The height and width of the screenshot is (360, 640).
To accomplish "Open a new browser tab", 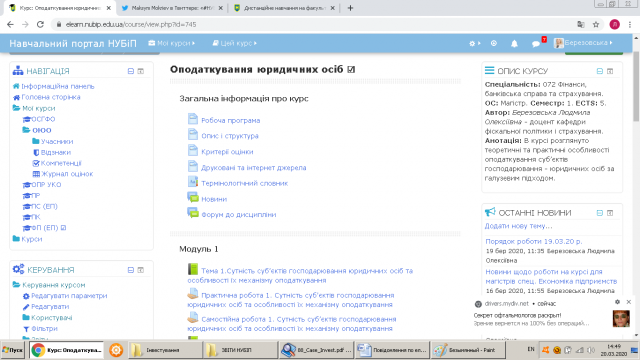I will [x=350, y=8].
